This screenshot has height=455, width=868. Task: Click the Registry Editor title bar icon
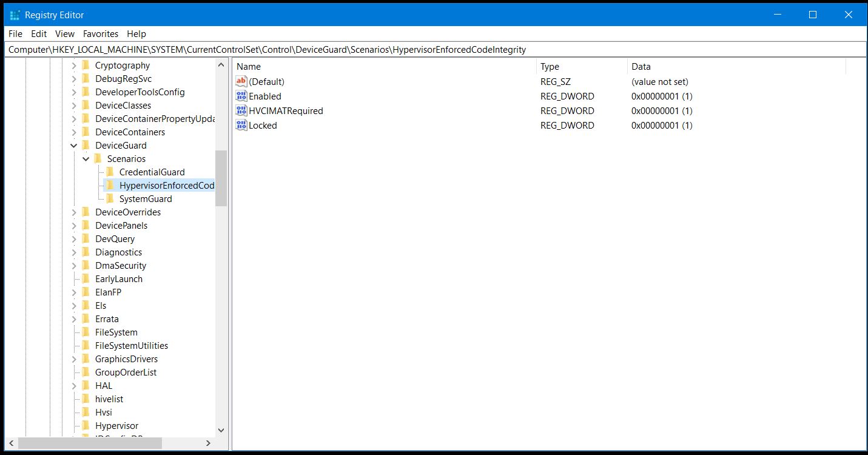[15, 15]
